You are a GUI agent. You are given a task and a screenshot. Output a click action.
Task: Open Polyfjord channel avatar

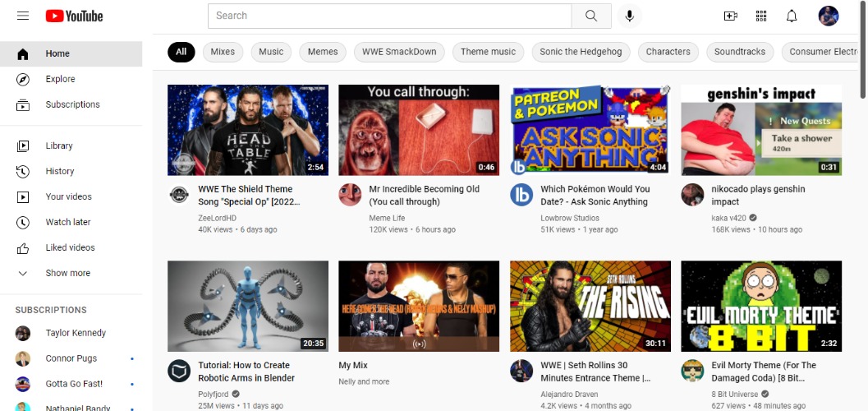[179, 371]
